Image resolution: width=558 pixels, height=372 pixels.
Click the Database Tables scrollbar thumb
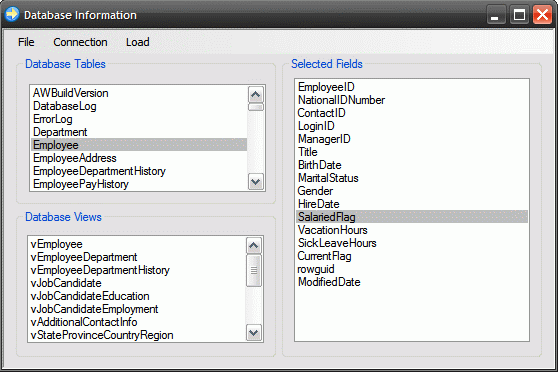[256, 107]
